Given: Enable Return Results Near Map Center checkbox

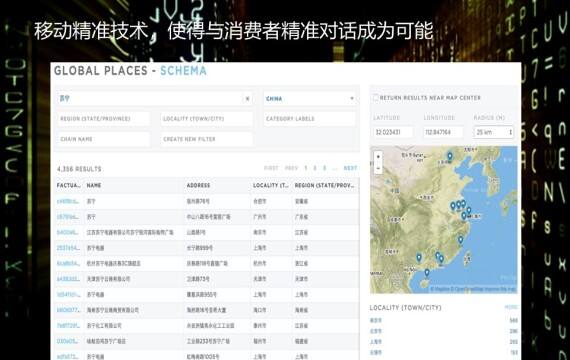Looking at the screenshot, I should pos(376,97).
